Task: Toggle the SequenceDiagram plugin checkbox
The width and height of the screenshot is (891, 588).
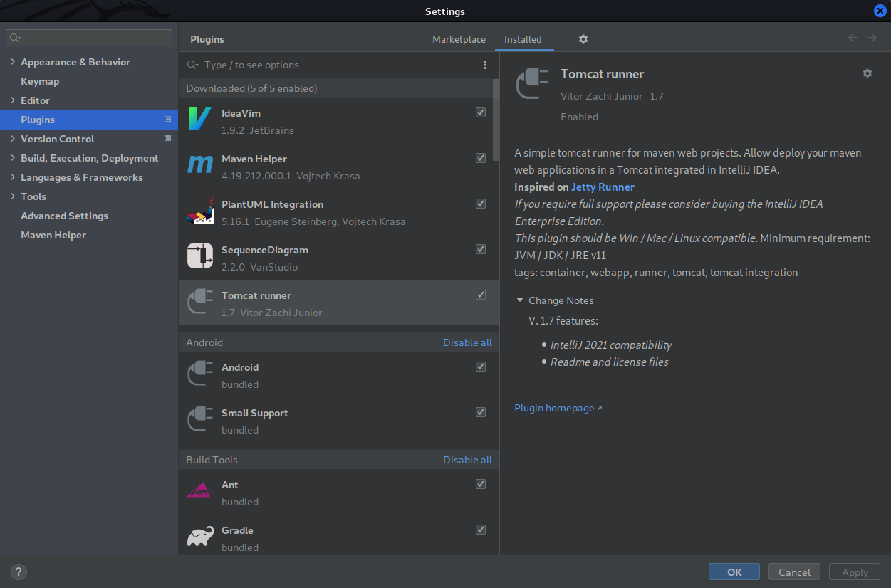Action: tap(481, 249)
